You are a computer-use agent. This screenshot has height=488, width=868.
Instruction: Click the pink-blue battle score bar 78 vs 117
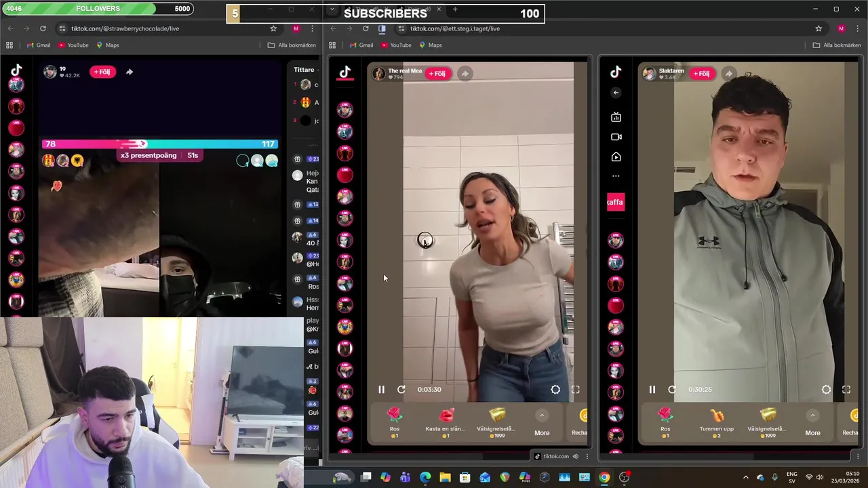pyautogui.click(x=160, y=144)
